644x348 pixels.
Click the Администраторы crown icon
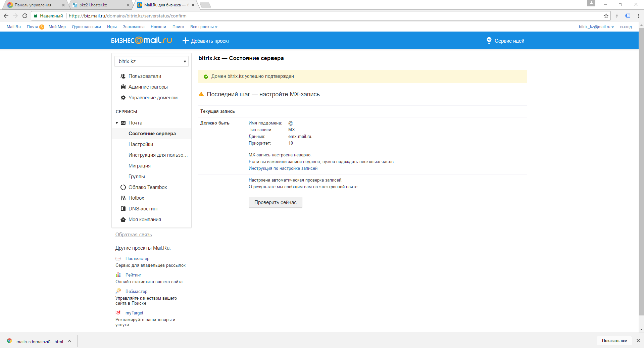(x=123, y=87)
